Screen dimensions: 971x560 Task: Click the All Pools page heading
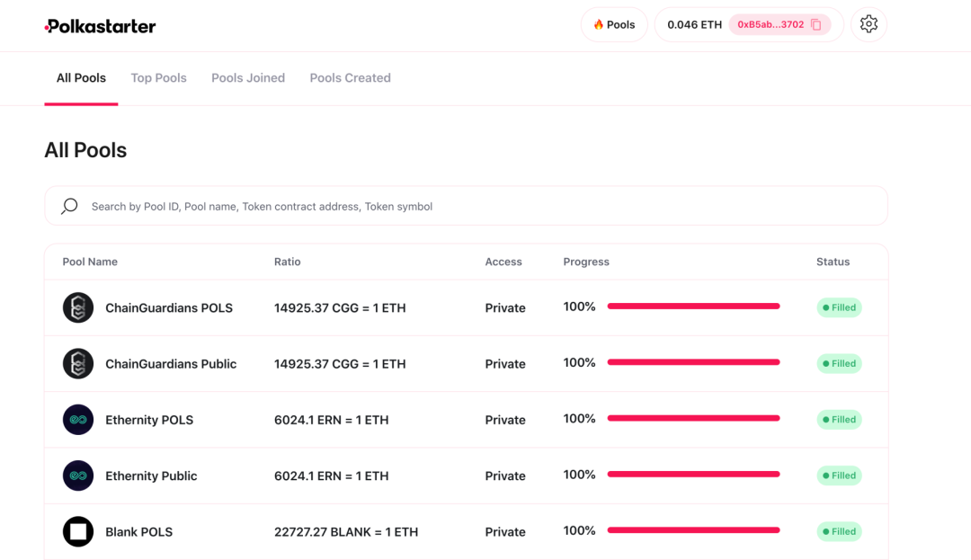coord(85,150)
